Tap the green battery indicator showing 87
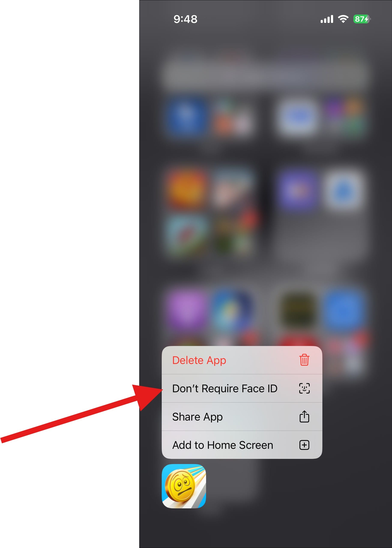392x548 pixels. (x=362, y=19)
